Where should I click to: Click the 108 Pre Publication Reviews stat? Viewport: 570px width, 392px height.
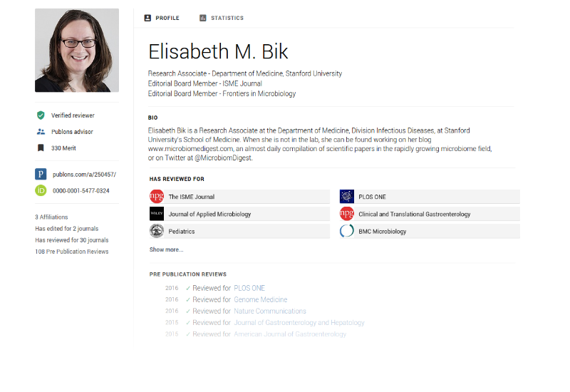[x=72, y=252]
